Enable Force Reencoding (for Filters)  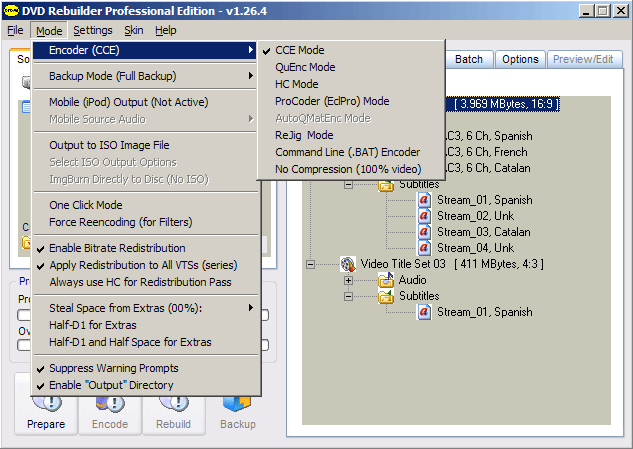click(146, 222)
